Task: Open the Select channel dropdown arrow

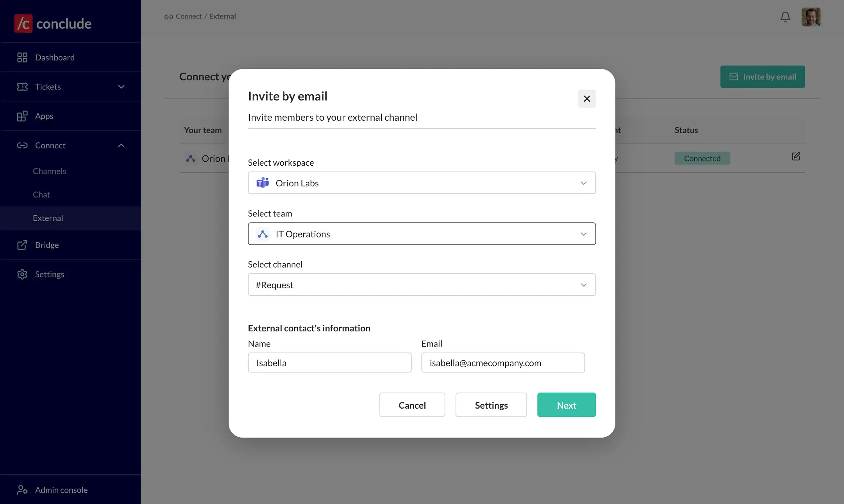Action: point(584,285)
